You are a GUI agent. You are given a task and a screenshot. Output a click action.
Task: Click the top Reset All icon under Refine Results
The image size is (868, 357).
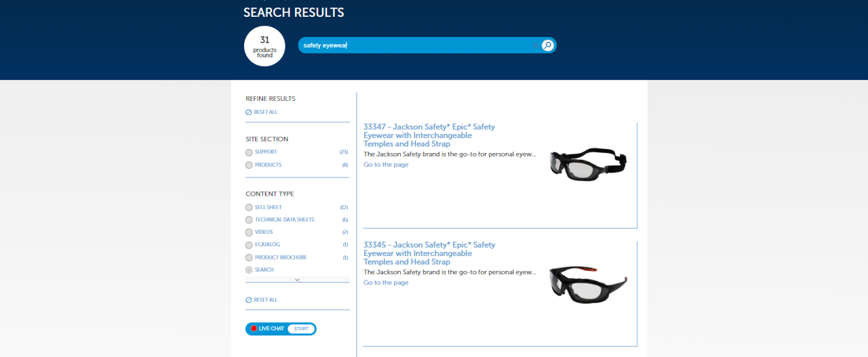[249, 112]
